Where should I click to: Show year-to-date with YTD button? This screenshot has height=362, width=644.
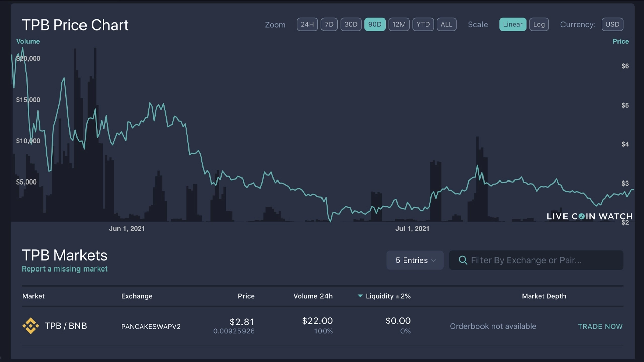[x=423, y=24]
